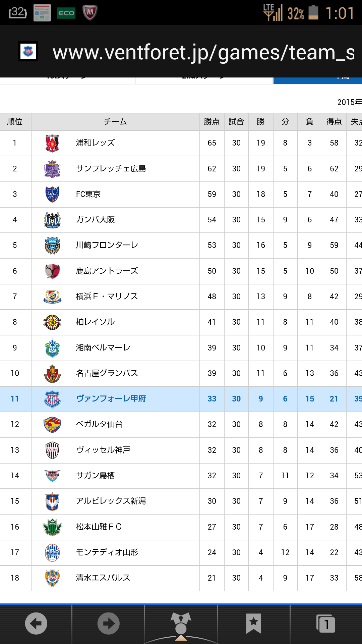Tap the サンフレッチェ広島 team name
Image resolution: width=362 pixels, height=644 pixels.
click(111, 169)
